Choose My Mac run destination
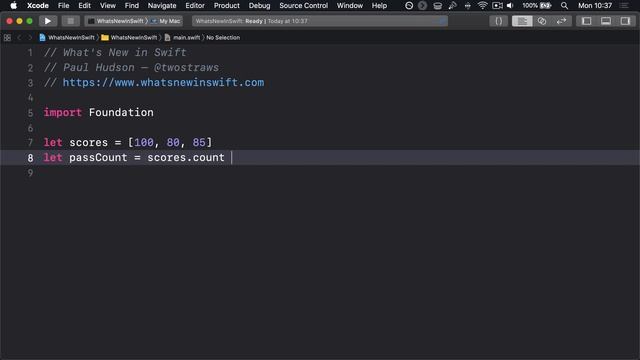Image resolution: width=640 pixels, height=360 pixels. pos(166,21)
